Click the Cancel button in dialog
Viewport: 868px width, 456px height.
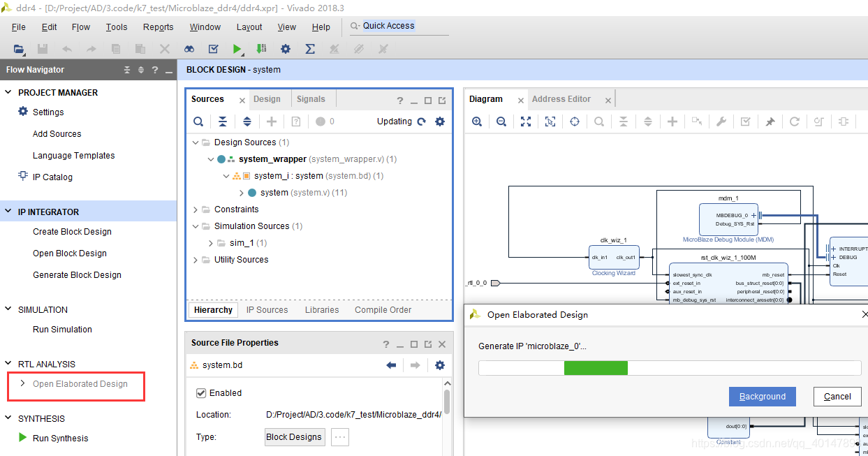(x=837, y=396)
